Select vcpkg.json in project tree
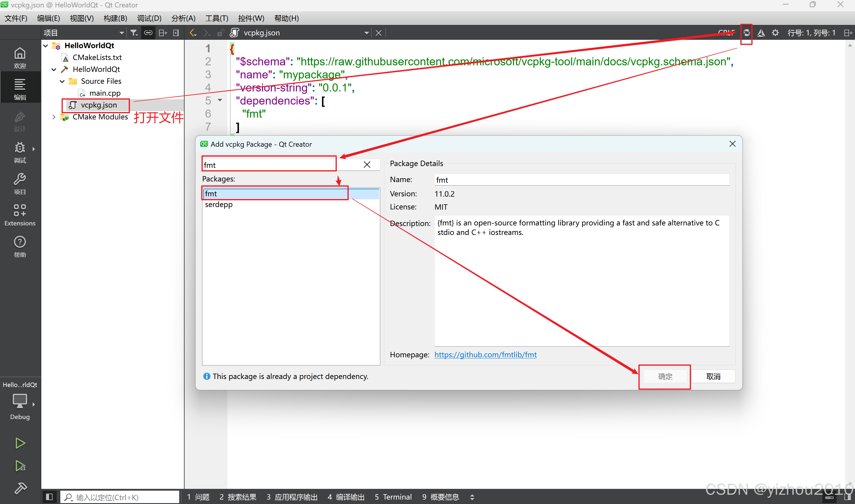Image resolution: width=855 pixels, height=504 pixels. click(x=99, y=105)
